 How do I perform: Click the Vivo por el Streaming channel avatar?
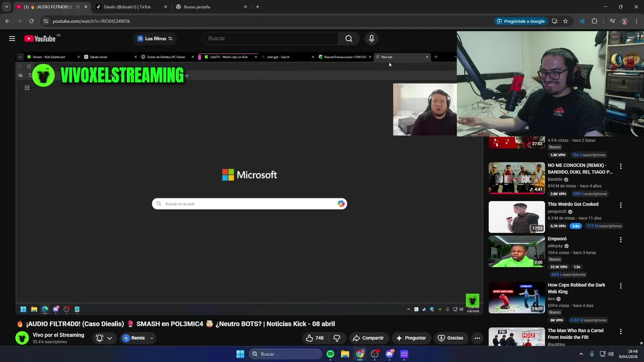[22, 338]
